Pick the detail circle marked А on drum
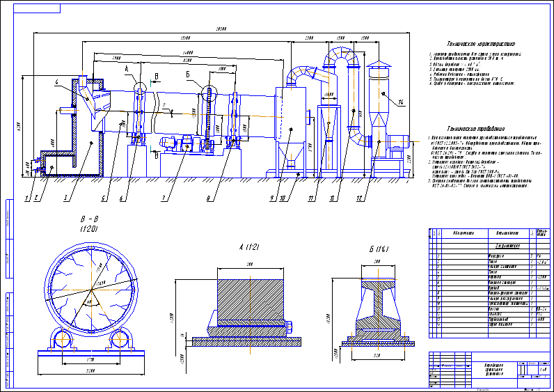 tap(140, 87)
